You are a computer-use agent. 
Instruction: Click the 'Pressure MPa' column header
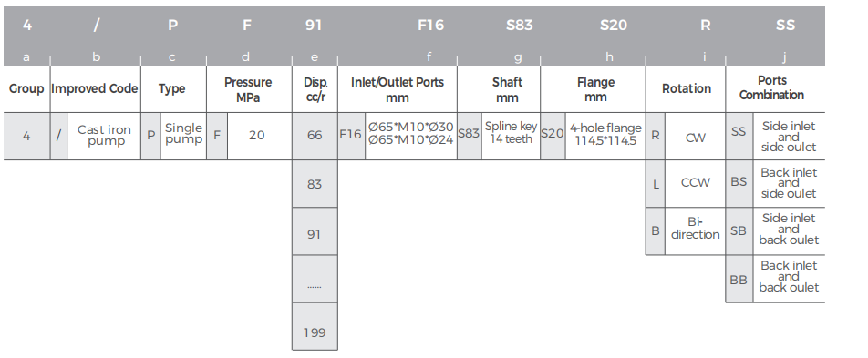249,89
